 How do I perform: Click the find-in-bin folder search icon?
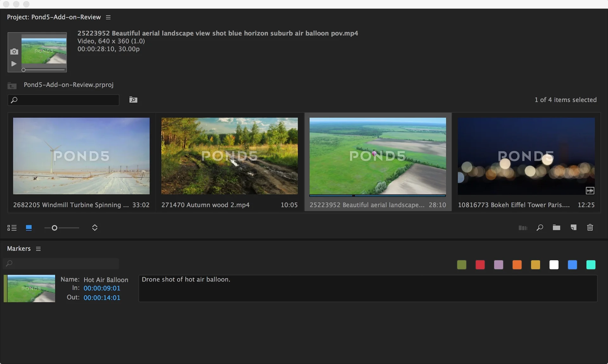point(133,100)
